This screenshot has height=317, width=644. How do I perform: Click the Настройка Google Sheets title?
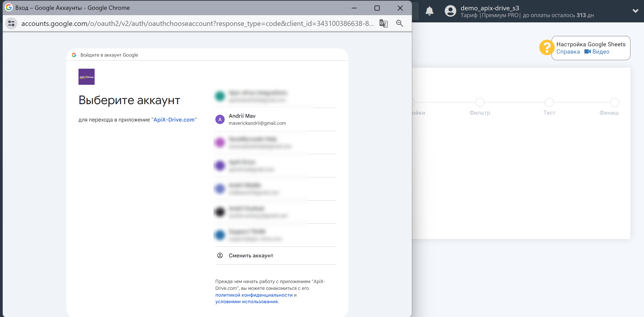(x=591, y=44)
